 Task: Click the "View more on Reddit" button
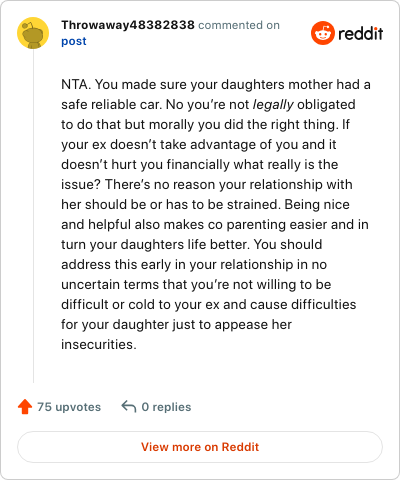[200, 447]
